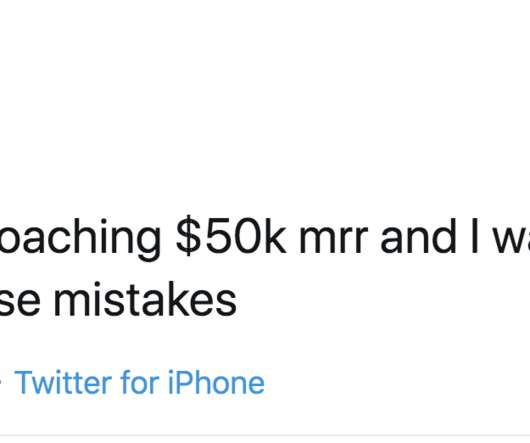530x443 pixels.
Task: Click the word "Twitter" in blue source label
Action: tap(63, 383)
